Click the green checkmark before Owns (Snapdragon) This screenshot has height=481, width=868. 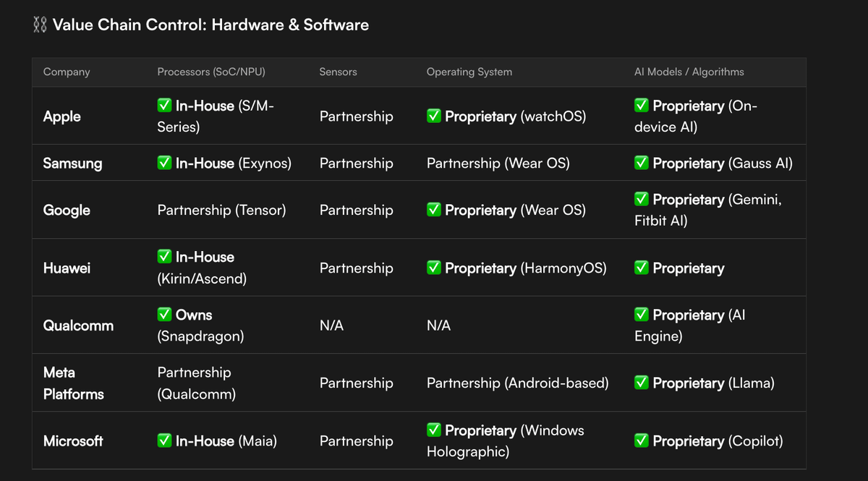(164, 315)
